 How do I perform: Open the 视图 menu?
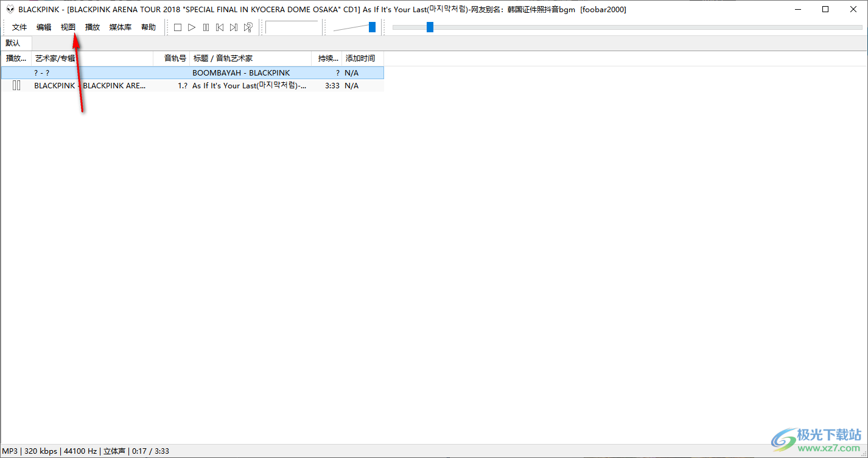point(68,27)
